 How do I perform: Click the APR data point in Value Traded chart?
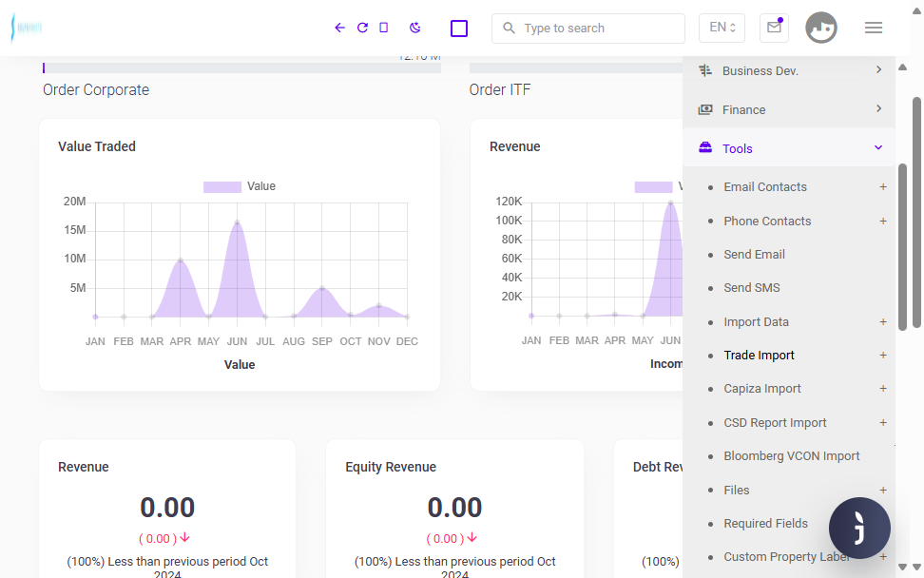point(181,260)
